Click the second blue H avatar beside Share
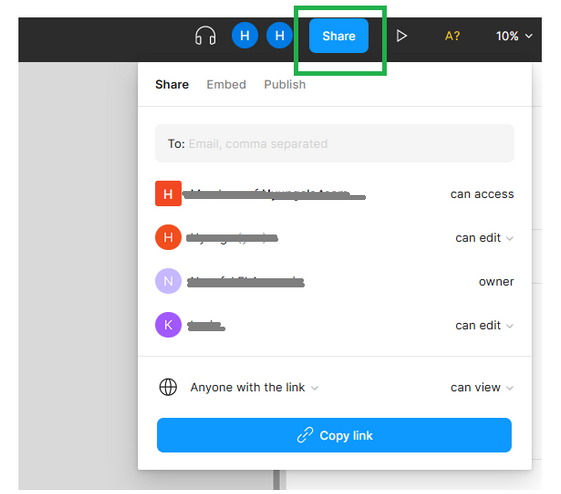Viewport: 561px width, 494px height. (280, 35)
